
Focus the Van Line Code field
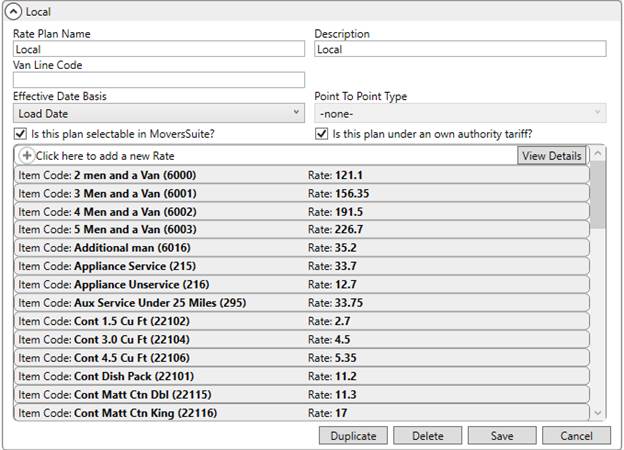[x=158, y=80]
